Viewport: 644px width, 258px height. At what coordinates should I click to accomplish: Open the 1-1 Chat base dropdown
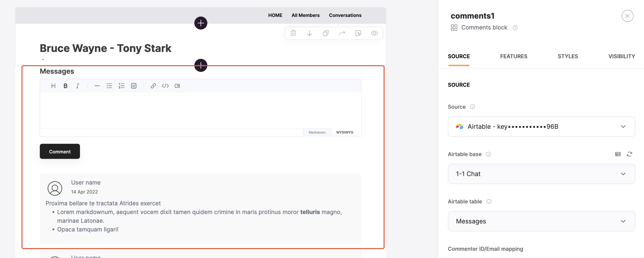click(x=541, y=174)
